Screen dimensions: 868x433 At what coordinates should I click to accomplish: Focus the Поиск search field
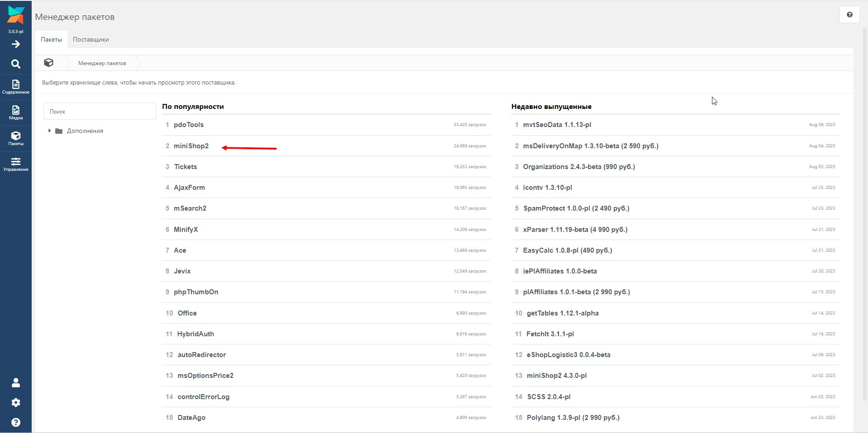(100, 111)
